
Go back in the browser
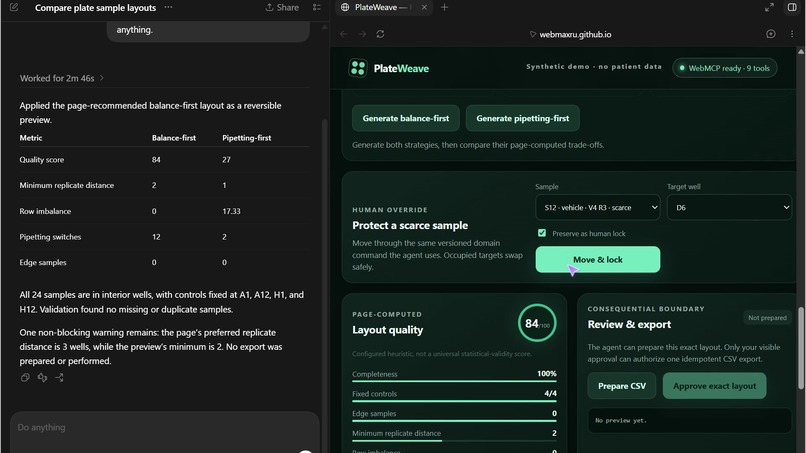tap(344, 34)
